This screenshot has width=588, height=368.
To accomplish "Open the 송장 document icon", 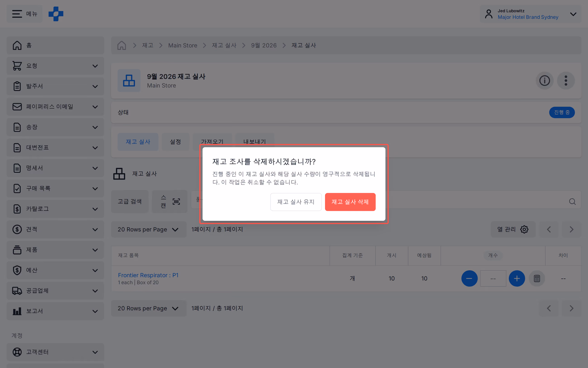I will (17, 127).
